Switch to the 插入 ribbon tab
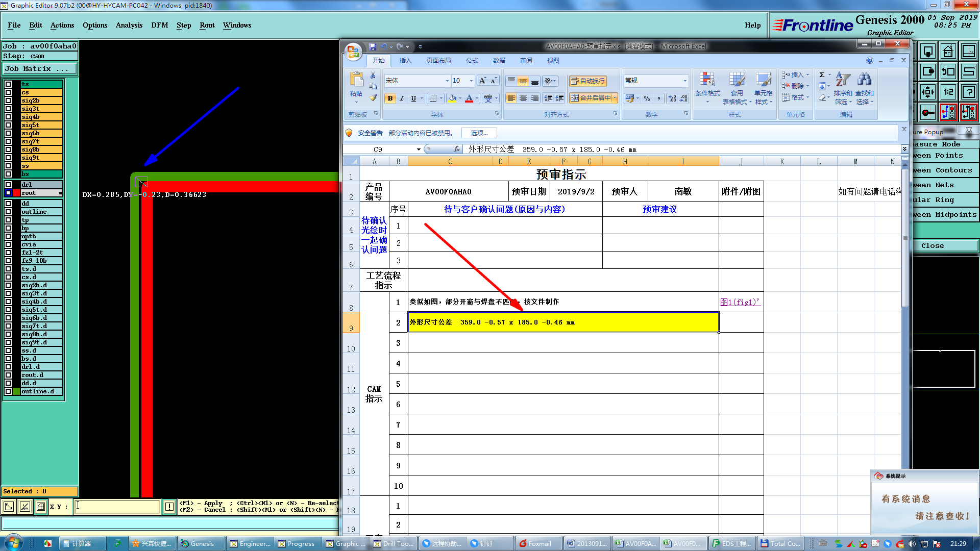 pos(405,60)
